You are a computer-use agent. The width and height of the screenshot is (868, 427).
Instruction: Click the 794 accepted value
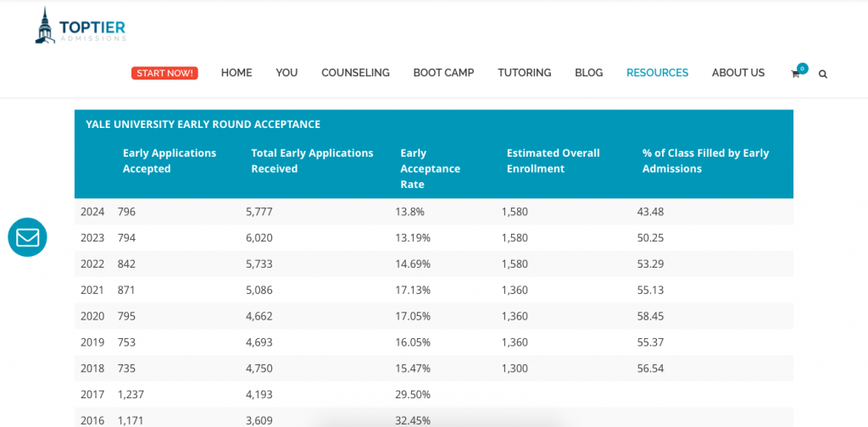pyautogui.click(x=126, y=238)
